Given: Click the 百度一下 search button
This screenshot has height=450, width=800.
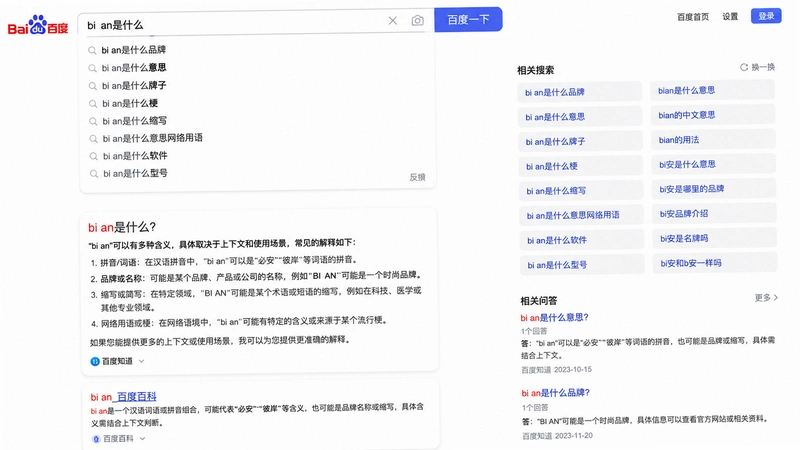Looking at the screenshot, I should [468, 19].
